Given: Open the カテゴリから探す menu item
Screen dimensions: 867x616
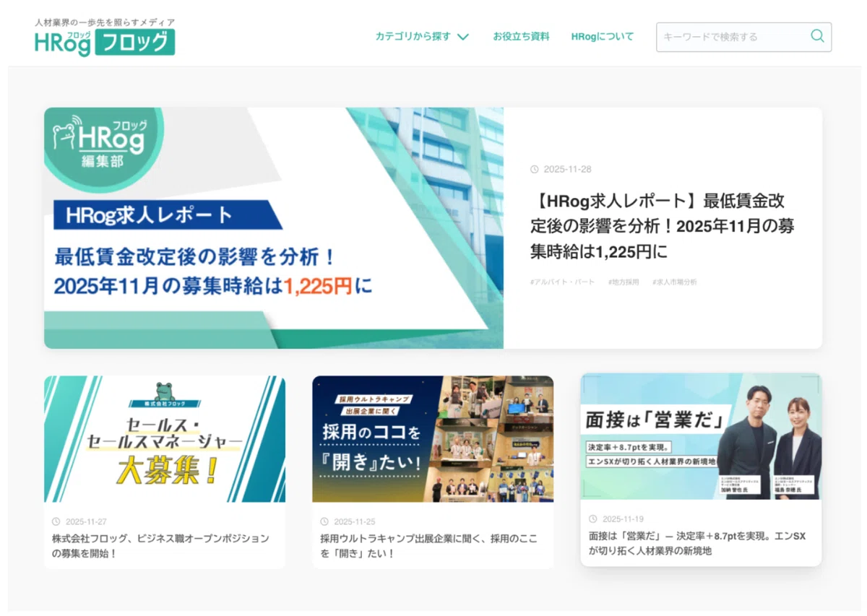Looking at the screenshot, I should coord(422,36).
